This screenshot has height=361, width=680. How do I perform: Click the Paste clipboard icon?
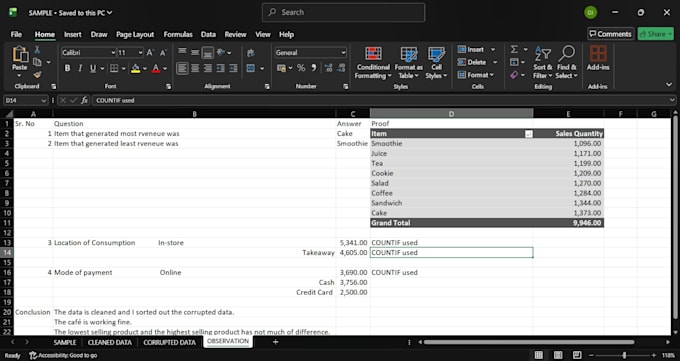click(x=20, y=55)
